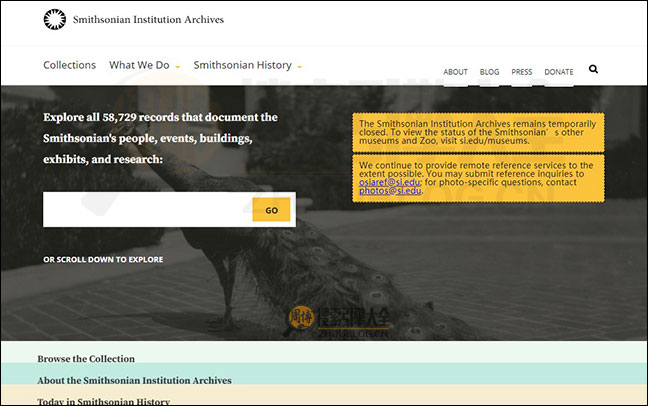This screenshot has width=648, height=406.
Task: Select the What We Do menu
Action: (139, 65)
